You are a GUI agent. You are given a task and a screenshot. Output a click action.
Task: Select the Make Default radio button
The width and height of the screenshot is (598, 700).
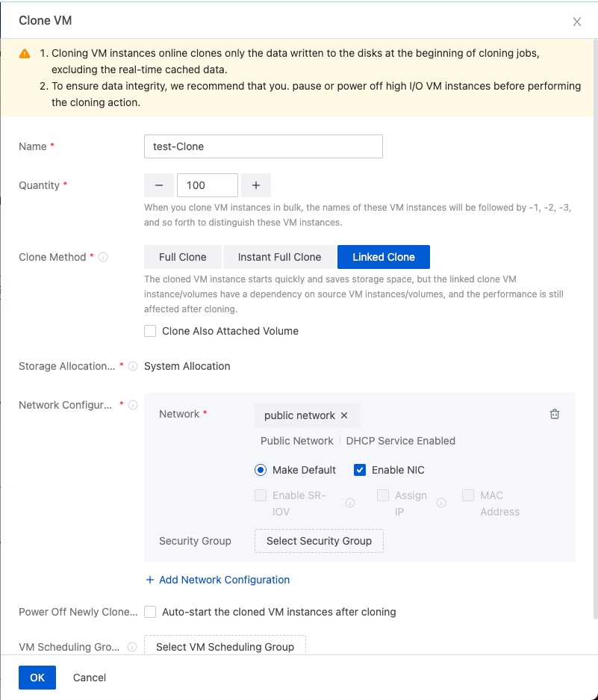[x=261, y=470]
